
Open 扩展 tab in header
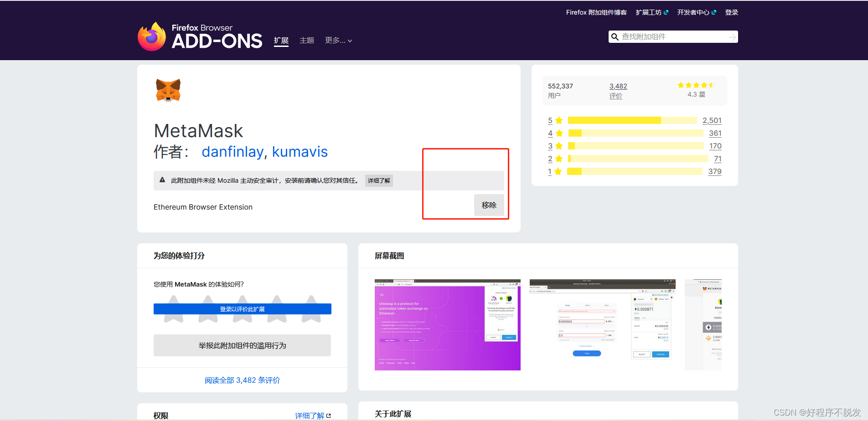click(281, 41)
